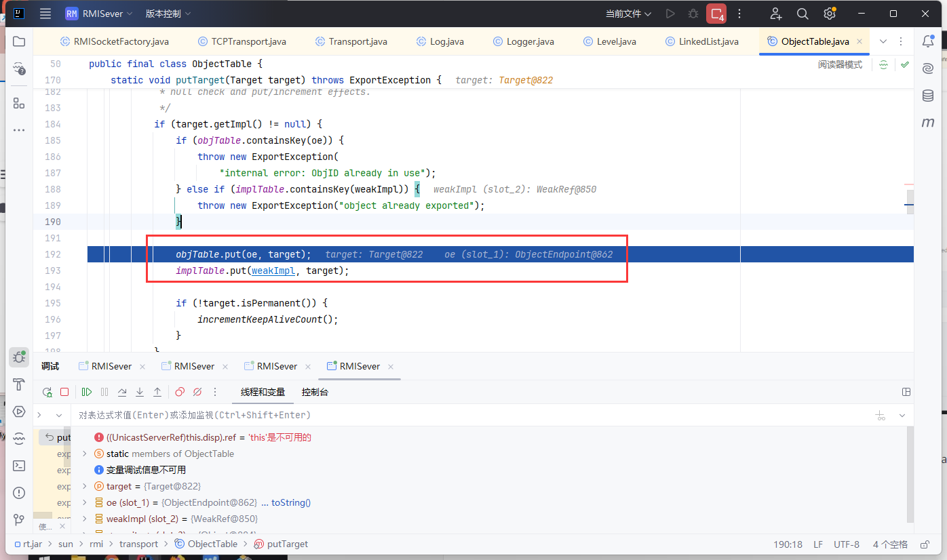The height and width of the screenshot is (560, 947).
Task: Click the toString() link for oe variable
Action: click(x=290, y=502)
